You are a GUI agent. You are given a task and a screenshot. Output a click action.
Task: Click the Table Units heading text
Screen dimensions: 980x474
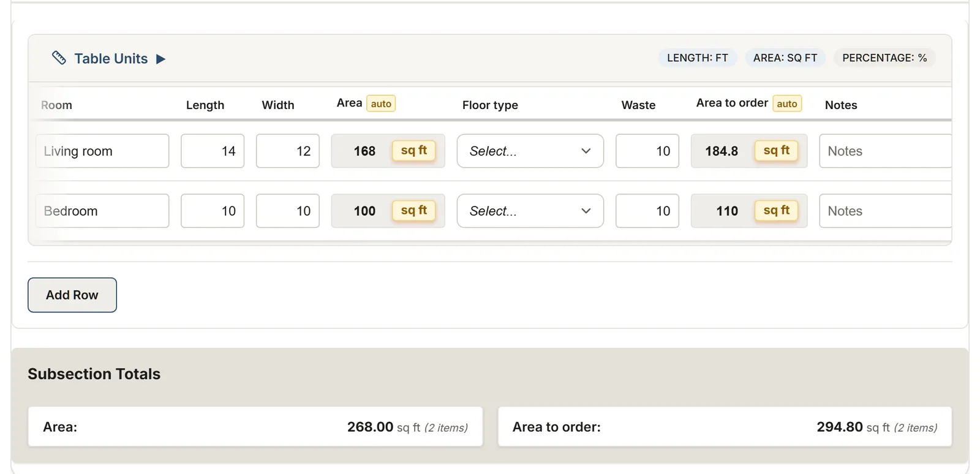111,59
